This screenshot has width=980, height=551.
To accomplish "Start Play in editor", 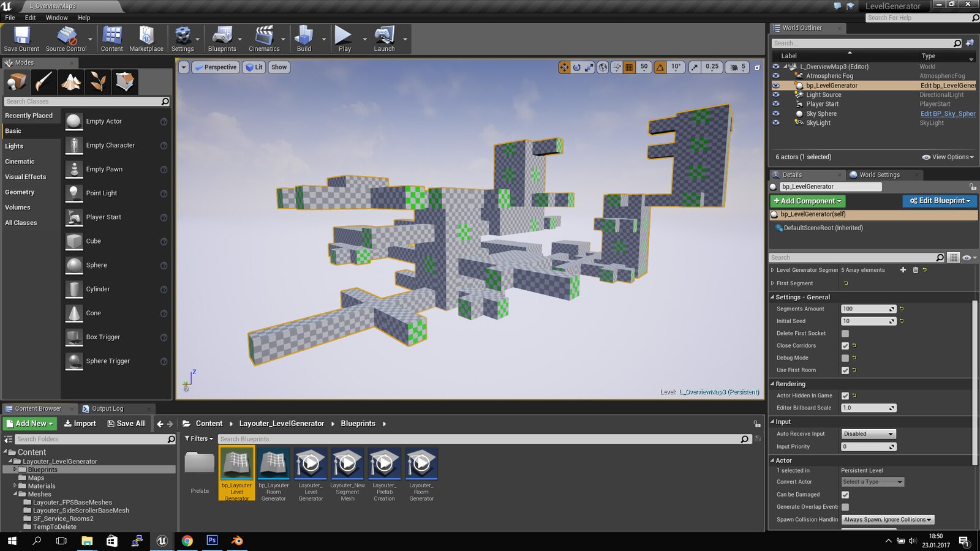I will point(344,39).
